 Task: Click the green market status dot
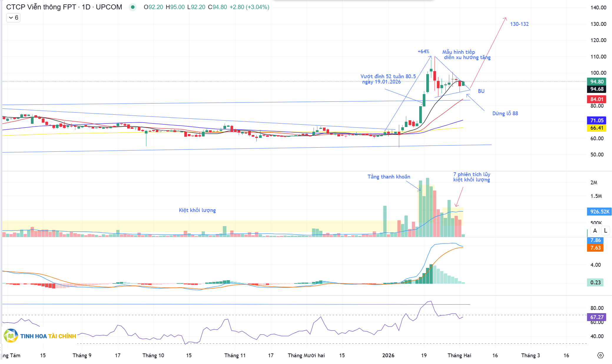point(133,7)
